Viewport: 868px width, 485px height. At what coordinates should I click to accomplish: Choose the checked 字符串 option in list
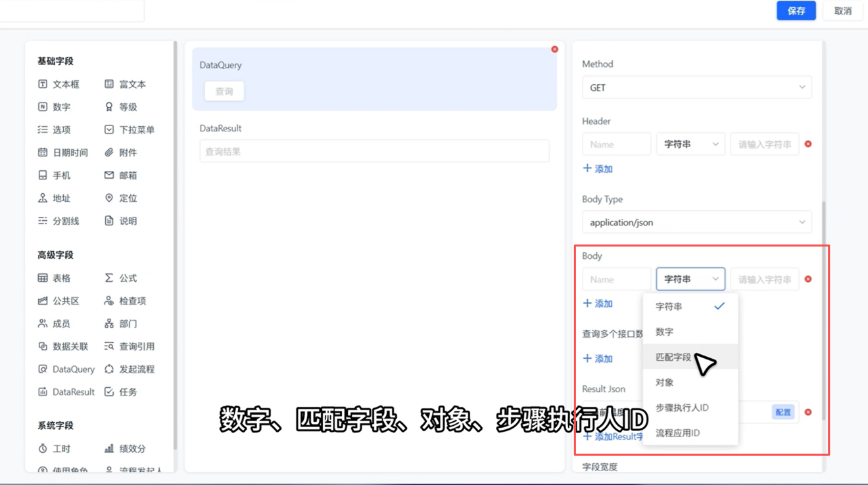(x=690, y=306)
